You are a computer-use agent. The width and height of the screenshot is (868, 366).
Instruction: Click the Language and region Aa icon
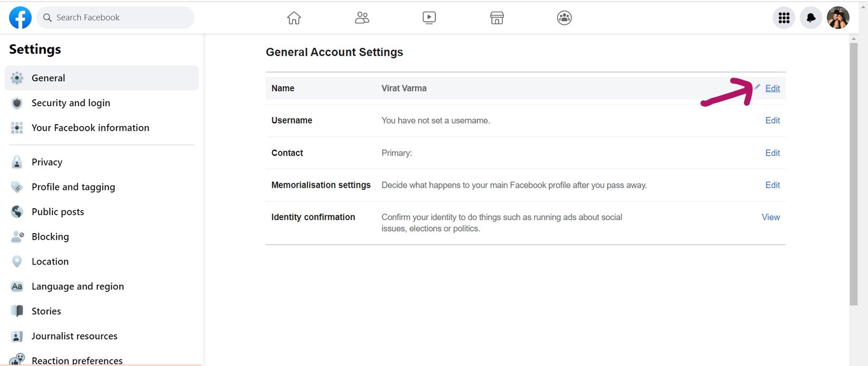(17, 286)
